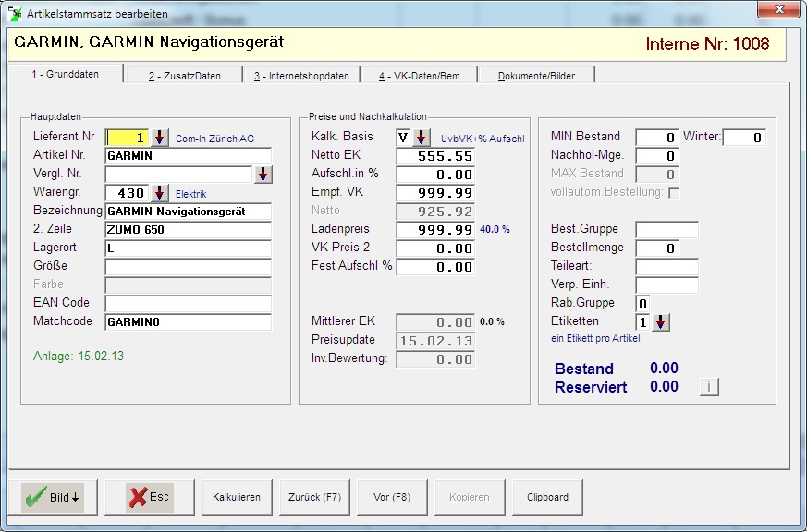Confirm with the green checkmark Bild button

(x=53, y=497)
